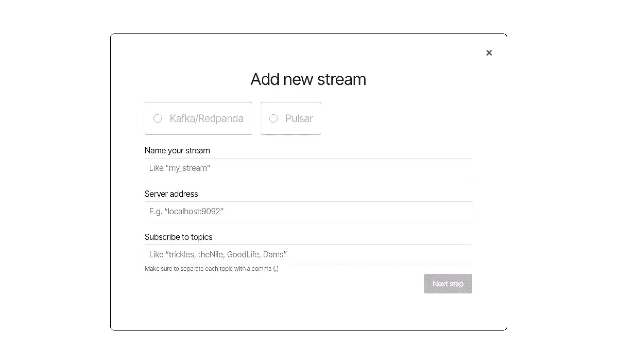Click the Pulsar label text

(x=299, y=118)
